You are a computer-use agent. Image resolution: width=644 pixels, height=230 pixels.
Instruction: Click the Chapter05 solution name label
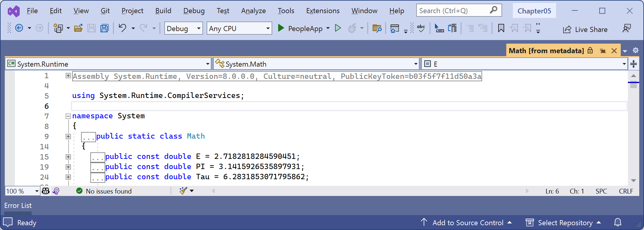coord(534,11)
